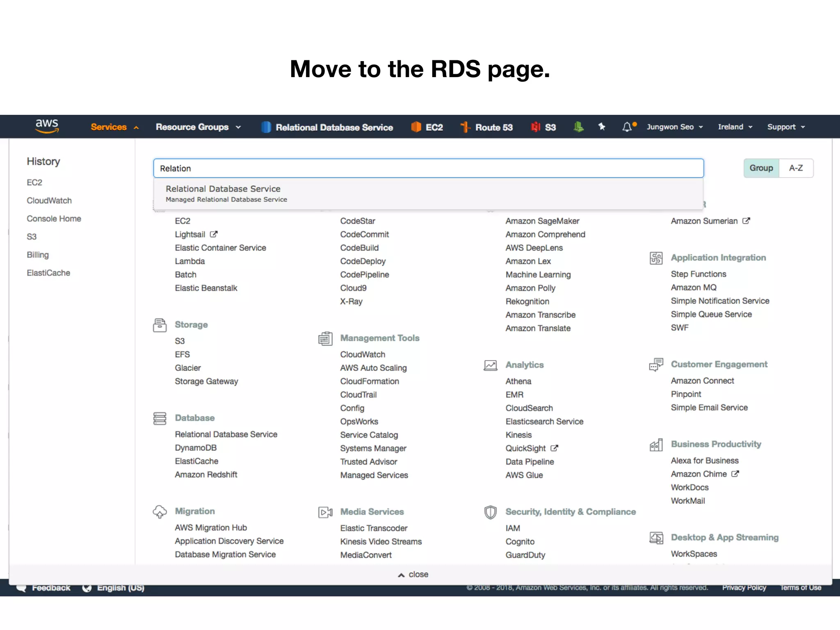
Task: Click the Migration cloud icon
Action: (160, 512)
